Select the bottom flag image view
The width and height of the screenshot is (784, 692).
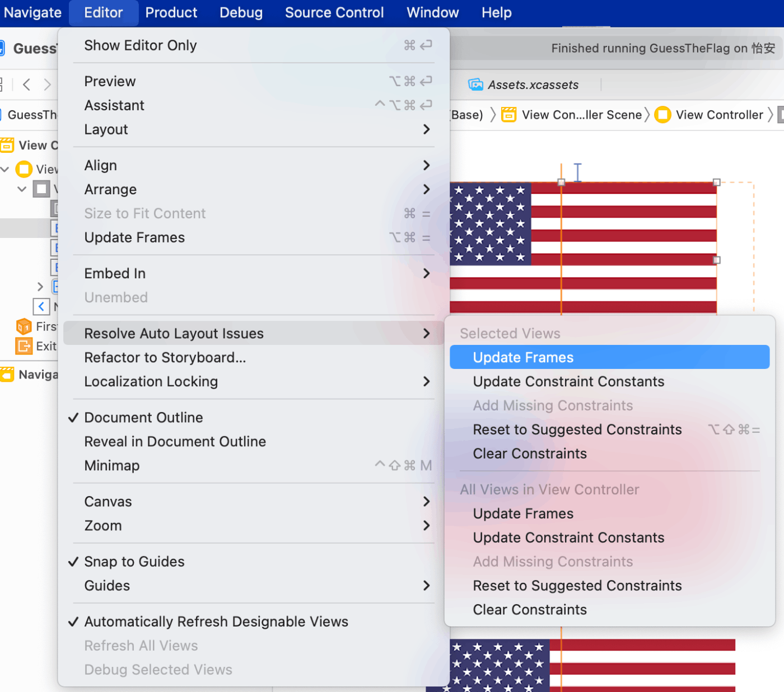pyautogui.click(x=580, y=665)
